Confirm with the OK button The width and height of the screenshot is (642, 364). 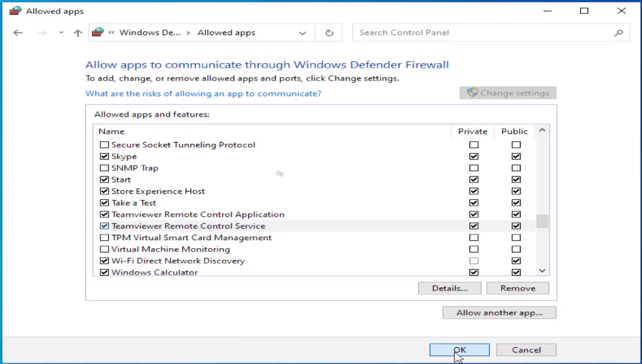460,350
